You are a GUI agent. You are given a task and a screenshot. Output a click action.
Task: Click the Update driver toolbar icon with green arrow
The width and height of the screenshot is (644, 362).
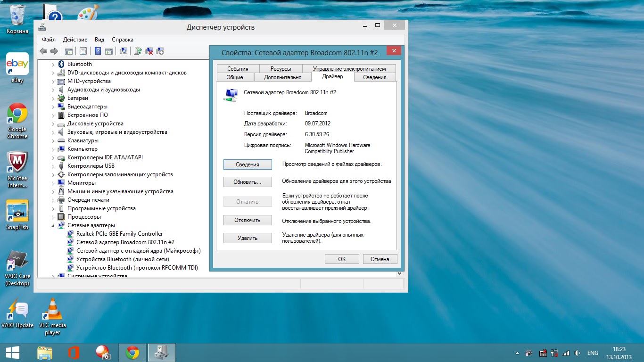click(138, 51)
